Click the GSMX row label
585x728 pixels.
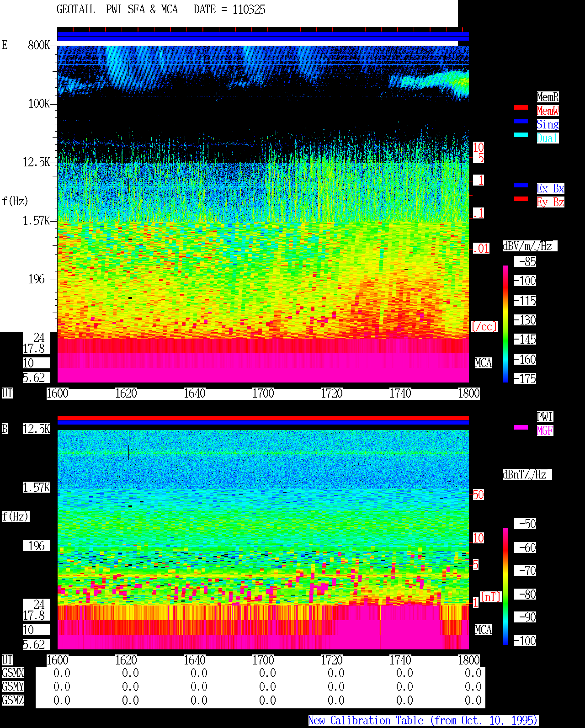click(x=13, y=673)
